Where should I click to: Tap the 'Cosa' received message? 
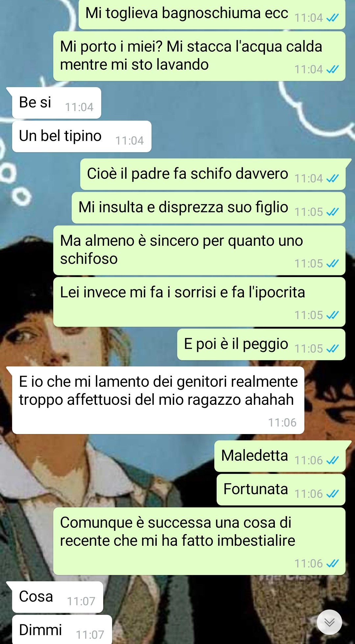coord(58,597)
